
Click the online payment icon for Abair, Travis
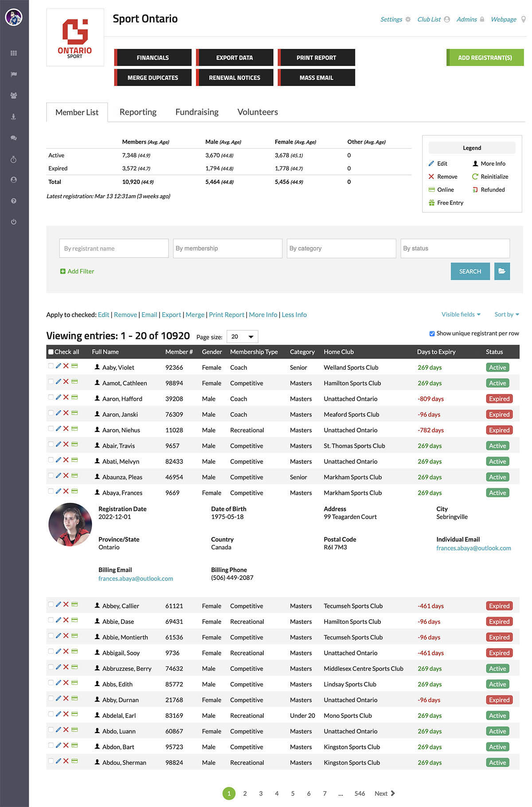click(74, 444)
